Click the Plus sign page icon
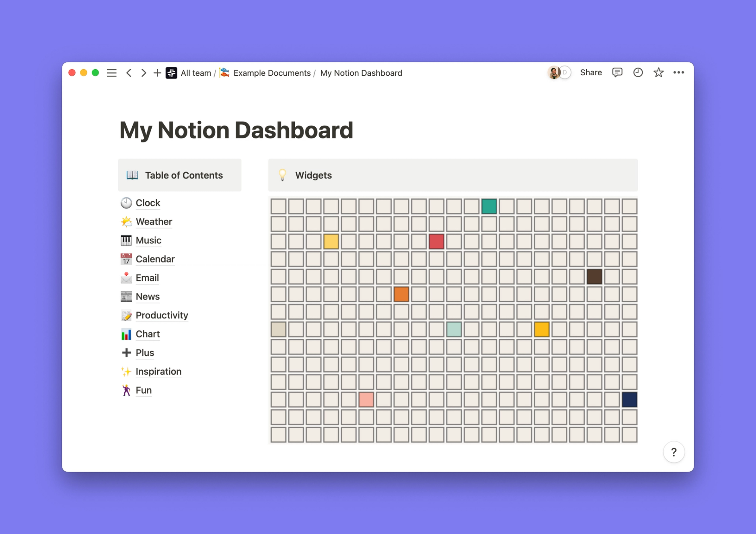Image resolution: width=756 pixels, height=534 pixels. pyautogui.click(x=126, y=353)
